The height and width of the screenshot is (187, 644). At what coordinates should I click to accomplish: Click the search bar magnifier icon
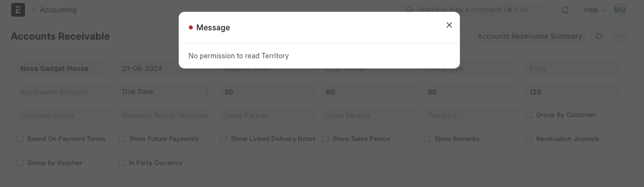coord(410,10)
